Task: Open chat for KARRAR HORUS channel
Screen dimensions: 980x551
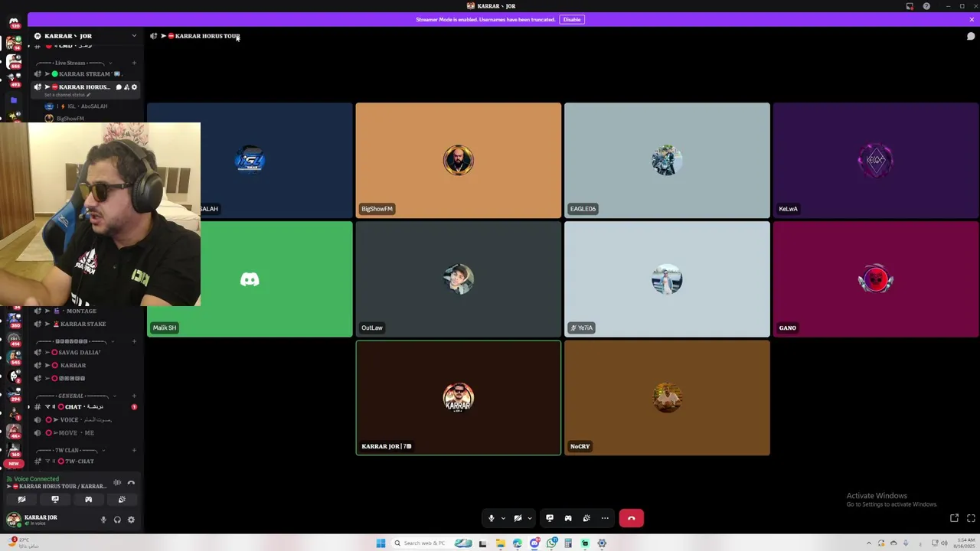Action: pyautogui.click(x=118, y=87)
